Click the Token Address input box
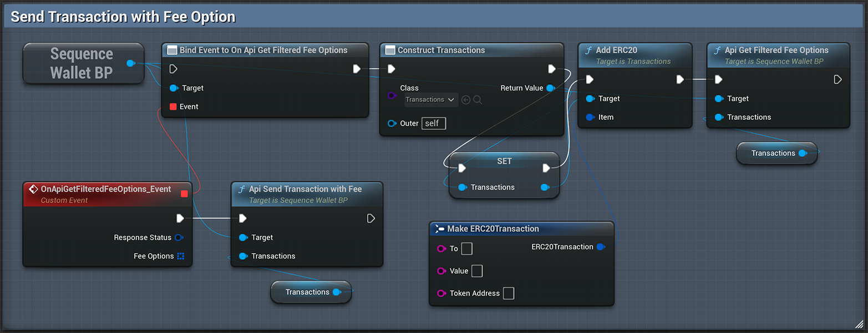Viewport: 868px width, 333px height. [x=509, y=293]
